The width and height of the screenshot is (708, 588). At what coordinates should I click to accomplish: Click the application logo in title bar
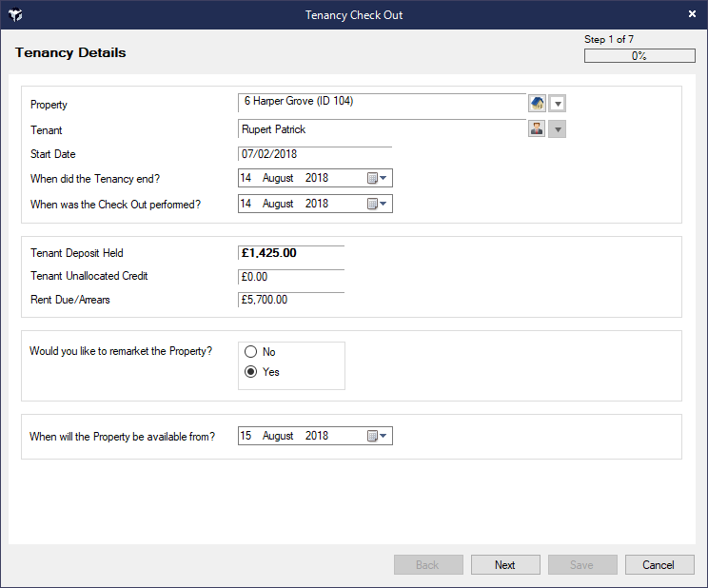(16, 15)
